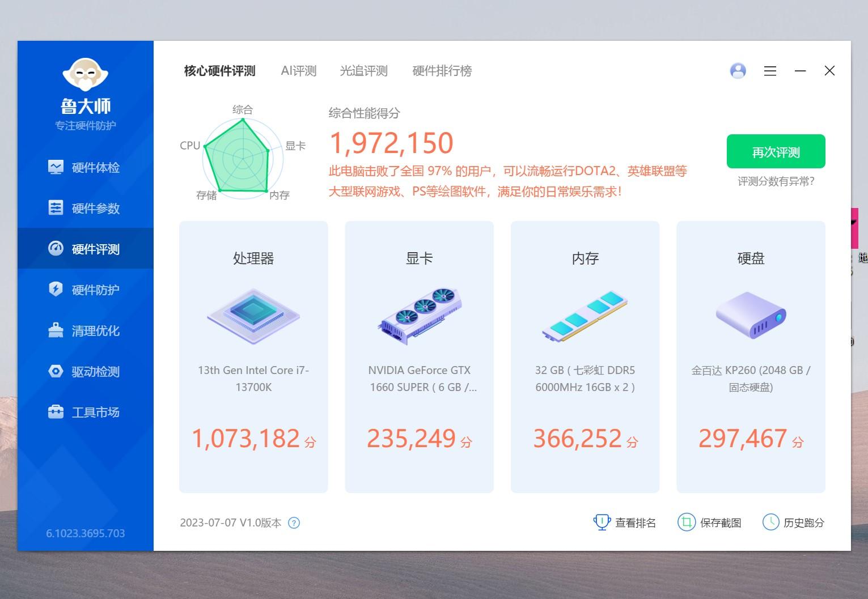The image size is (868, 599).
Task: Click 金百达 KP260 disk description
Action: [751, 379]
